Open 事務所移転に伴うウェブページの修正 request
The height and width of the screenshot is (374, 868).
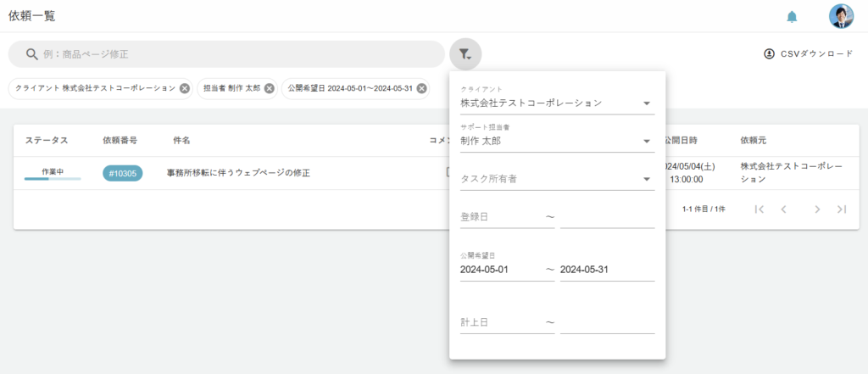pos(238,173)
